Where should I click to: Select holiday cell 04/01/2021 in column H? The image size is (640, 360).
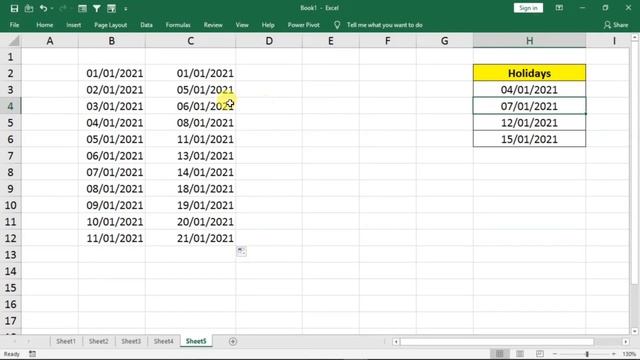tap(529, 90)
